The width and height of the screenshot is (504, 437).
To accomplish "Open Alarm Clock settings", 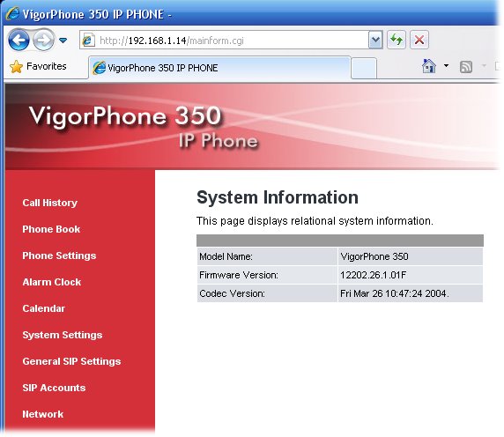I will pos(52,282).
